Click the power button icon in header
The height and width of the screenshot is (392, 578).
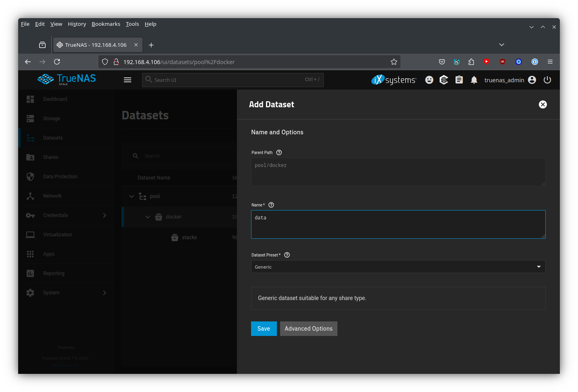point(547,80)
